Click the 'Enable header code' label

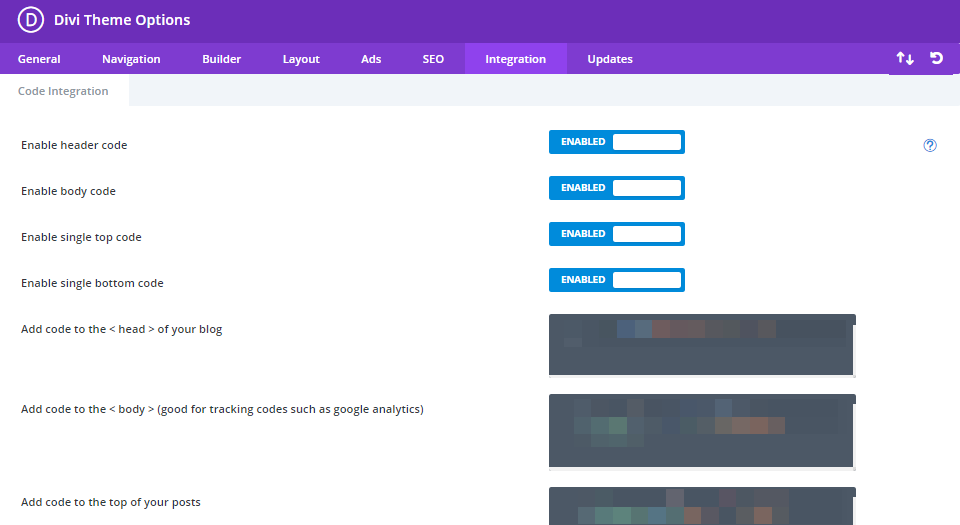(x=74, y=145)
